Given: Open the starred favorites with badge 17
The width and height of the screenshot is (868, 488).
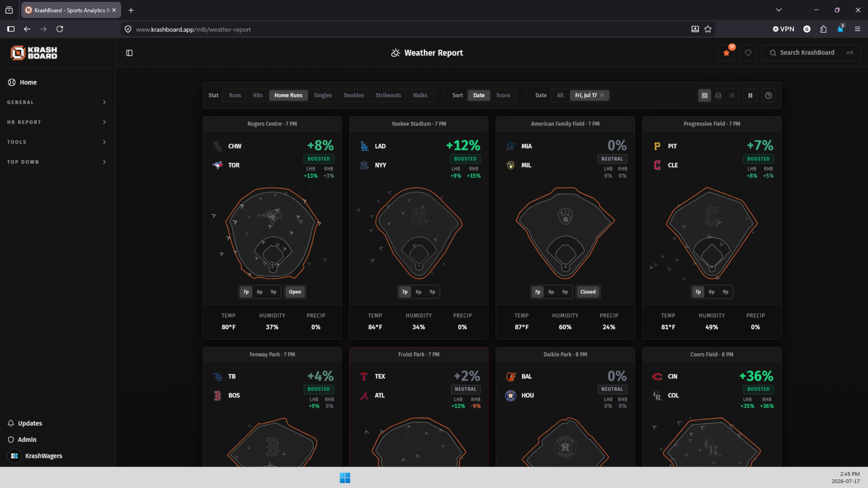Looking at the screenshot, I should point(726,53).
